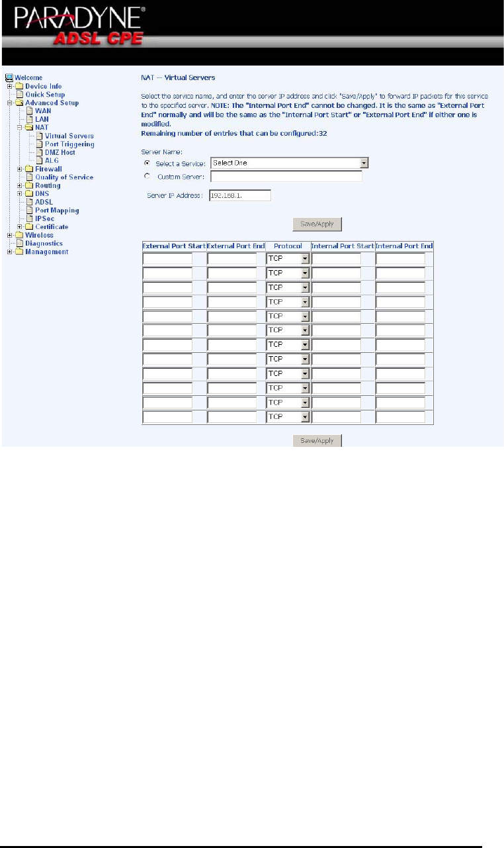Screen dimensions: 504x848
Task: Collapse the NAT tree node
Action: pyautogui.click(x=20, y=128)
